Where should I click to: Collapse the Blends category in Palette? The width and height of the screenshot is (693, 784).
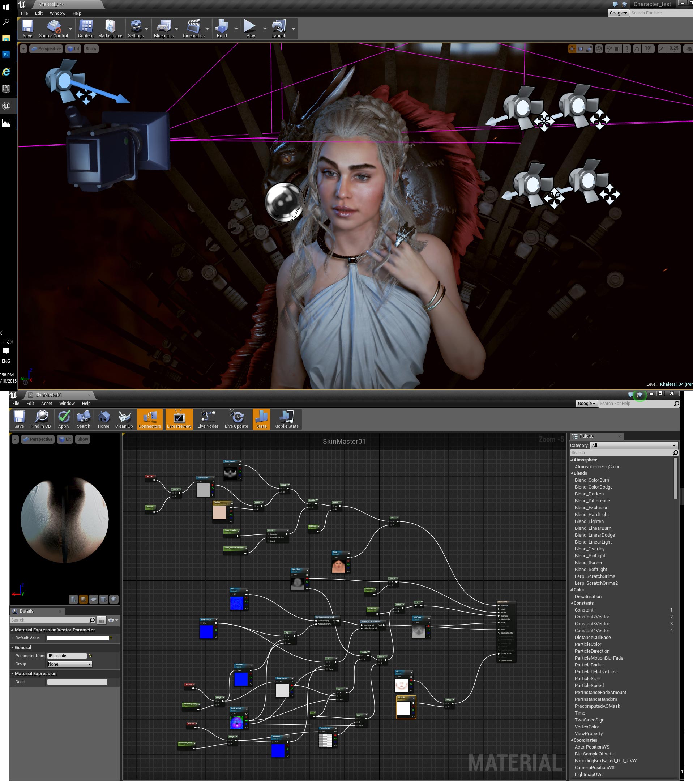tap(572, 473)
